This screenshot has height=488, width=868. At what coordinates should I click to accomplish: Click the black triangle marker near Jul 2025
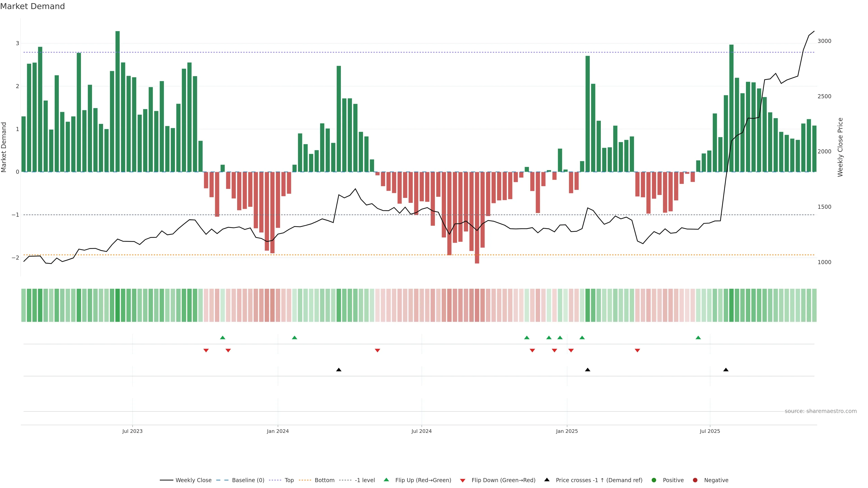pyautogui.click(x=726, y=370)
